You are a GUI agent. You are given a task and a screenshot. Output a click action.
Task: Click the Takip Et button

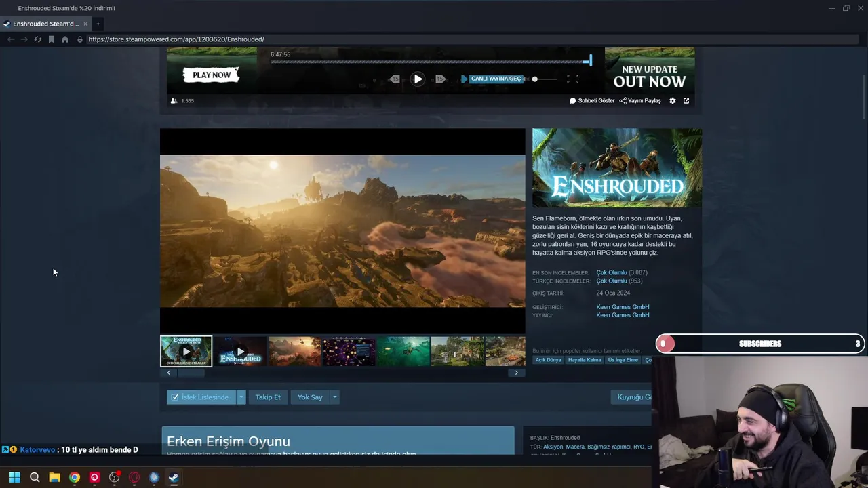tap(268, 397)
